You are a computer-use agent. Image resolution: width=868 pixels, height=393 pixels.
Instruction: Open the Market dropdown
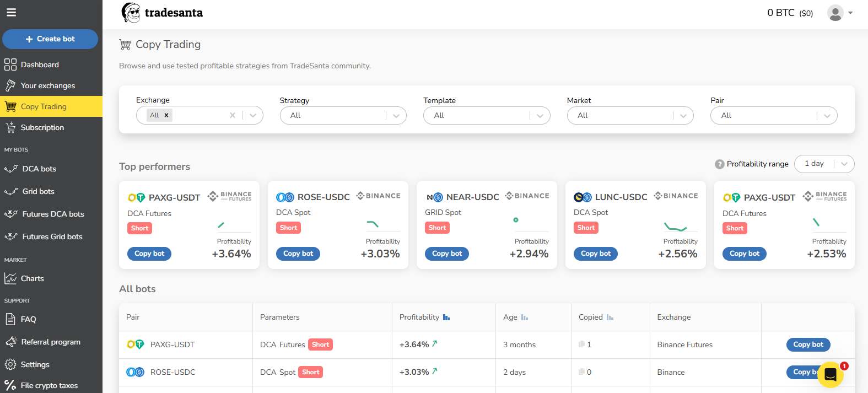click(630, 115)
